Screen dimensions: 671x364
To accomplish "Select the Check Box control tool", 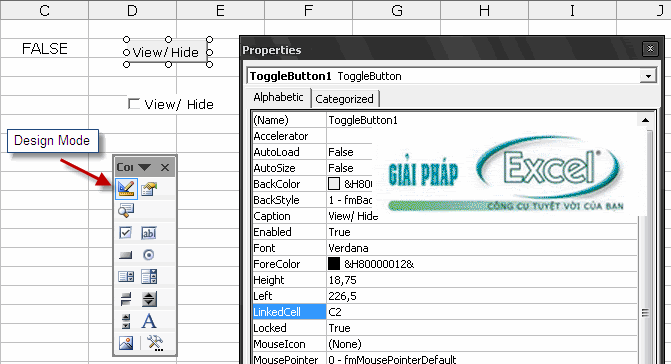I will [x=125, y=233].
